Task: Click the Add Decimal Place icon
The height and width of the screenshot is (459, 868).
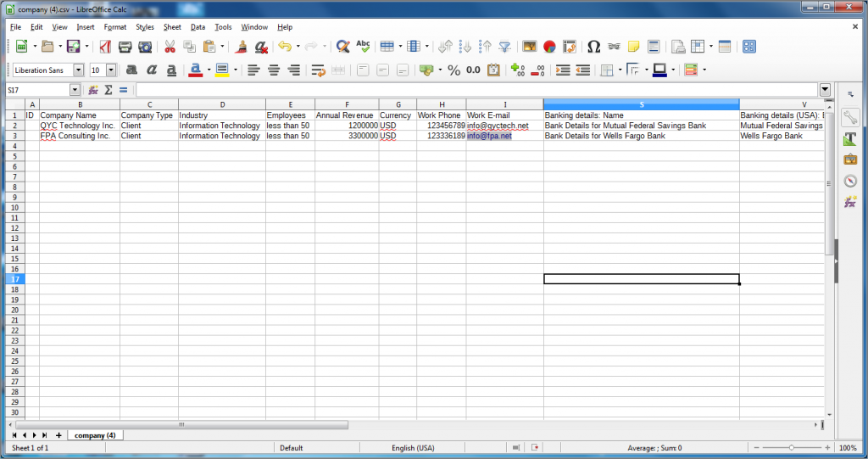Action: click(x=518, y=70)
